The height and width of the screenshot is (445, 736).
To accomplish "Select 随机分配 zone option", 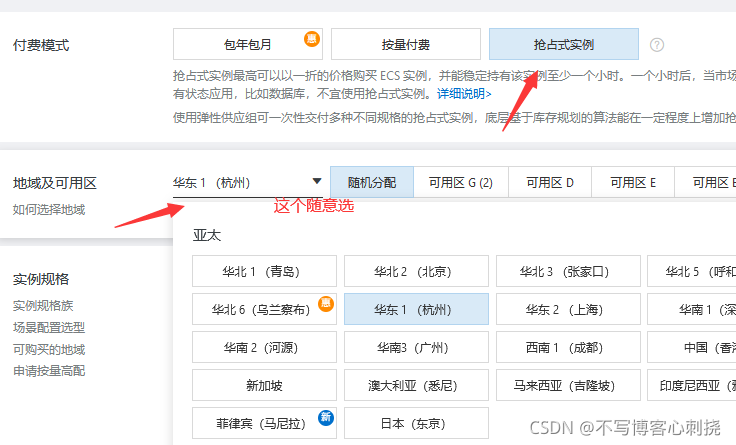I will [x=372, y=182].
